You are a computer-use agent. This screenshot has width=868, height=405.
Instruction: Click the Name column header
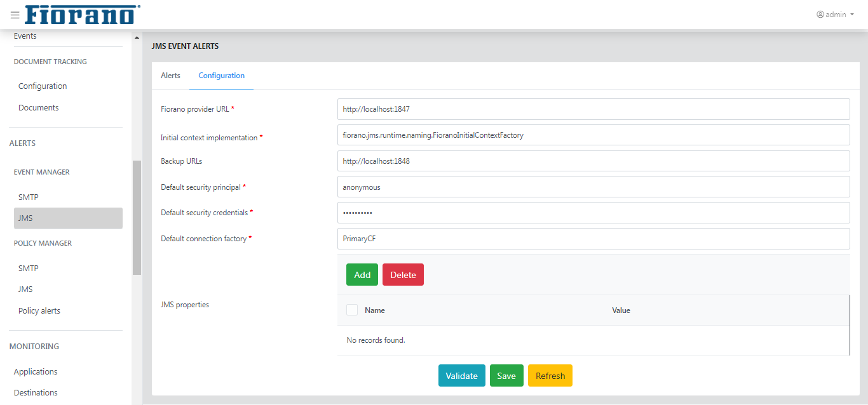[x=375, y=310]
